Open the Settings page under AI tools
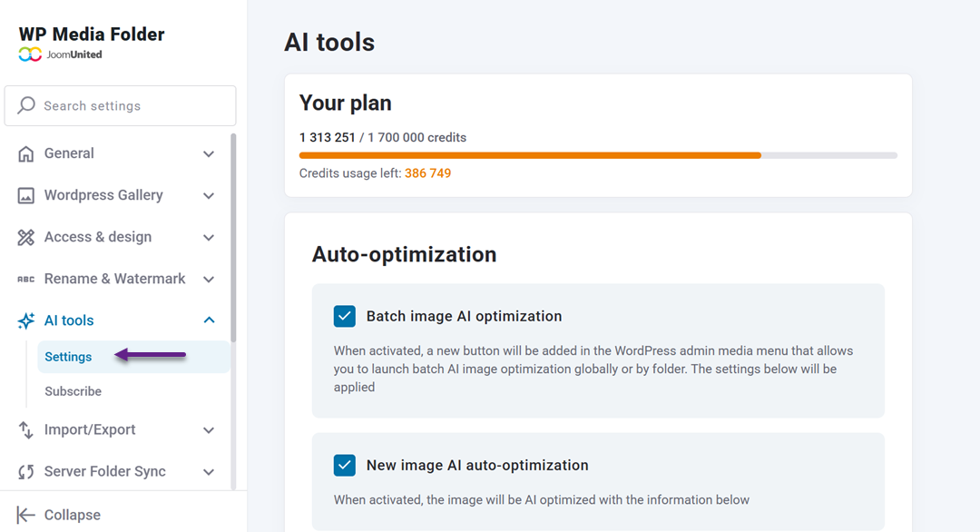Image resolution: width=980 pixels, height=532 pixels. [67, 356]
